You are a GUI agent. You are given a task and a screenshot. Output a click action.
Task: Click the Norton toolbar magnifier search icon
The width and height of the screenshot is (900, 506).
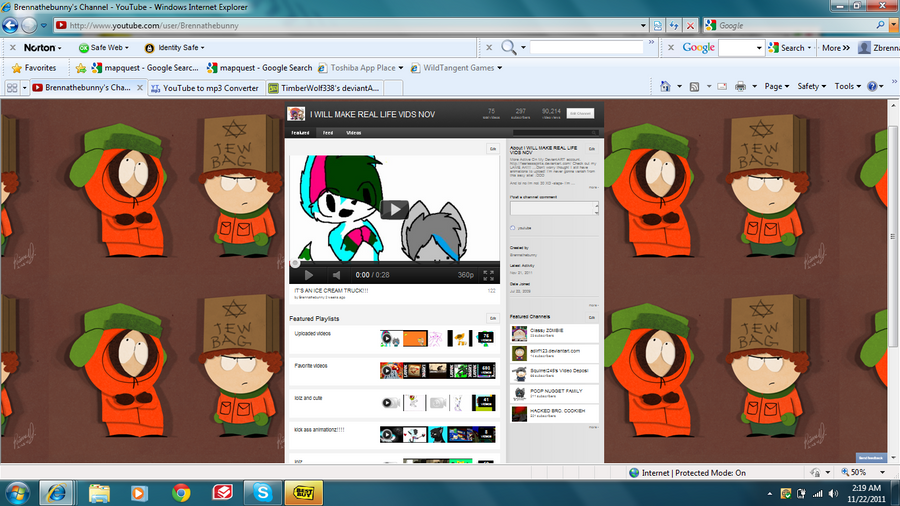coord(509,47)
